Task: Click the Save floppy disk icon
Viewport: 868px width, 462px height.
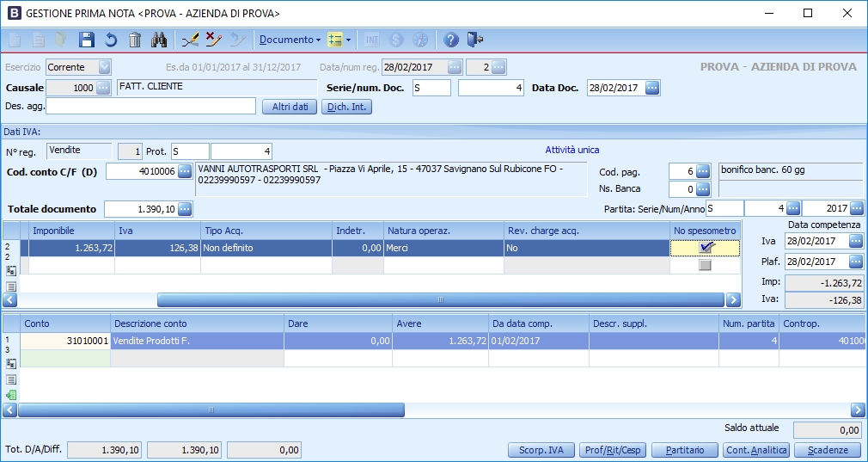Action: coord(87,40)
